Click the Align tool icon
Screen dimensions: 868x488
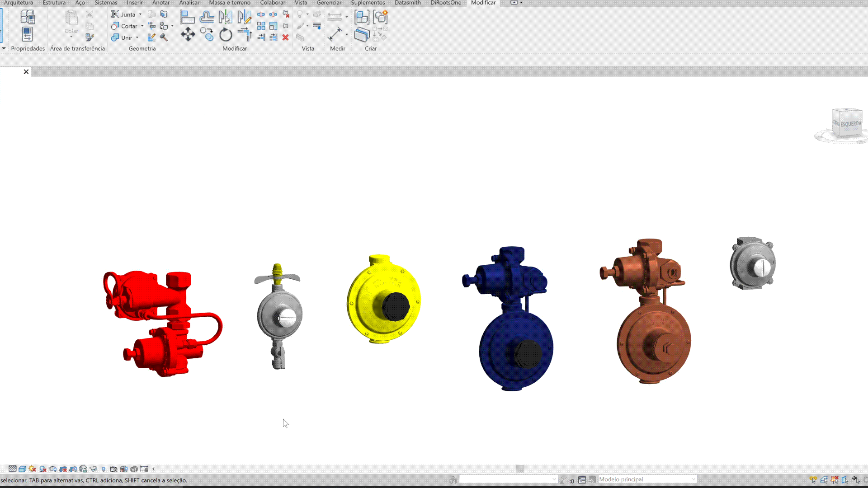187,17
